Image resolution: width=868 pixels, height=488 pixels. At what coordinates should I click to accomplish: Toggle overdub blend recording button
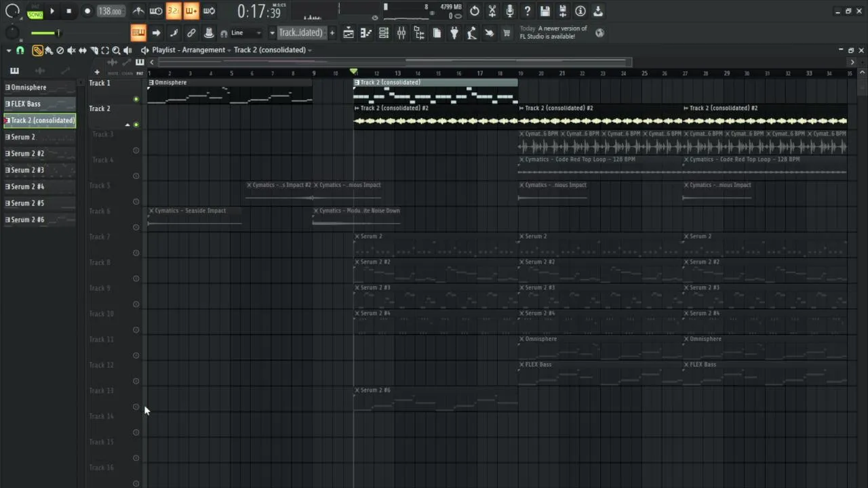pyautogui.click(x=191, y=11)
